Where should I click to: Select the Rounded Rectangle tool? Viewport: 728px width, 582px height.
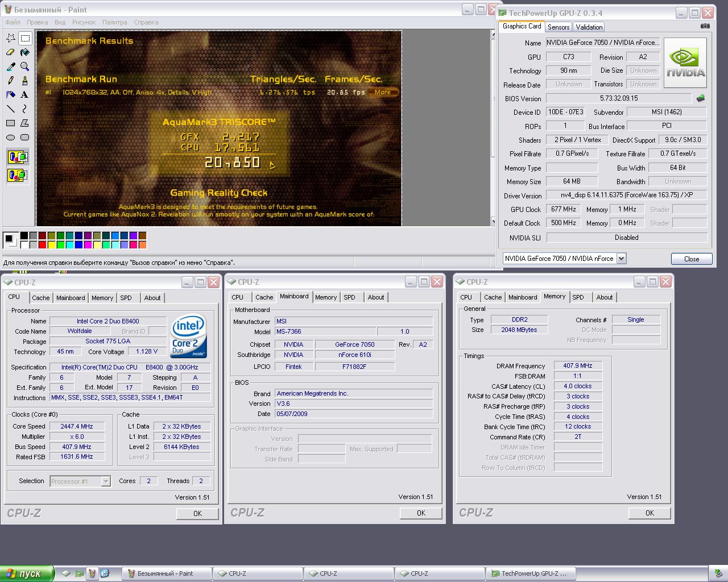(25, 137)
